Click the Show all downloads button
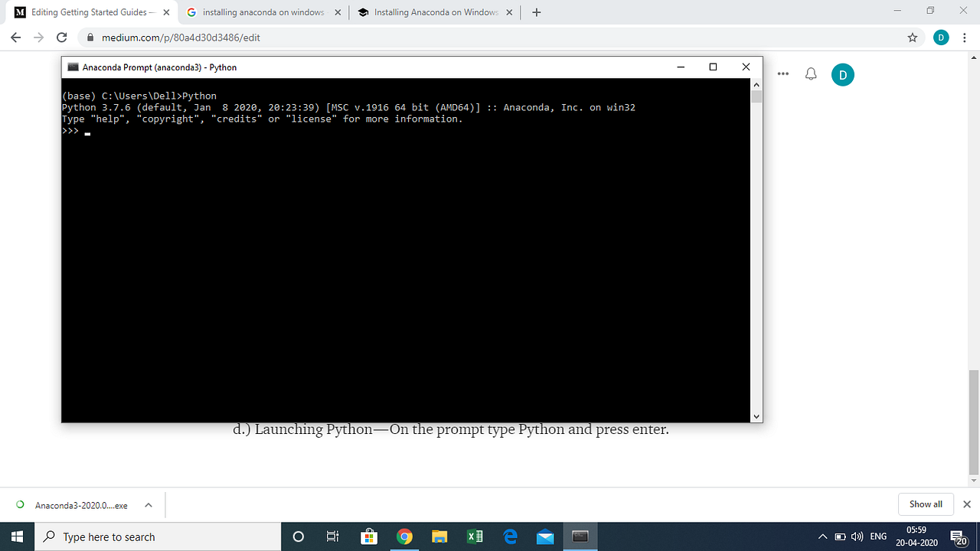This screenshot has width=980, height=551. click(x=925, y=504)
